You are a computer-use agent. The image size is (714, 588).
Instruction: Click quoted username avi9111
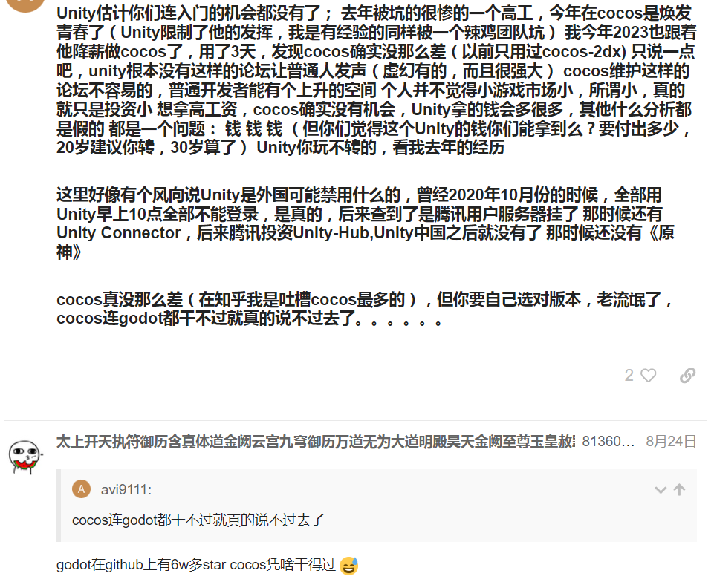click(126, 490)
